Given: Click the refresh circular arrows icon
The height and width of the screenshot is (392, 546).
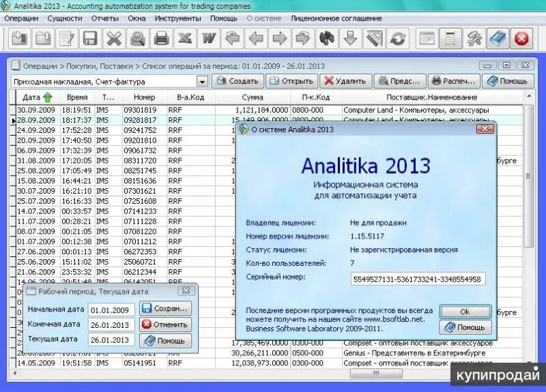Looking at the screenshot, I should 398,38.
